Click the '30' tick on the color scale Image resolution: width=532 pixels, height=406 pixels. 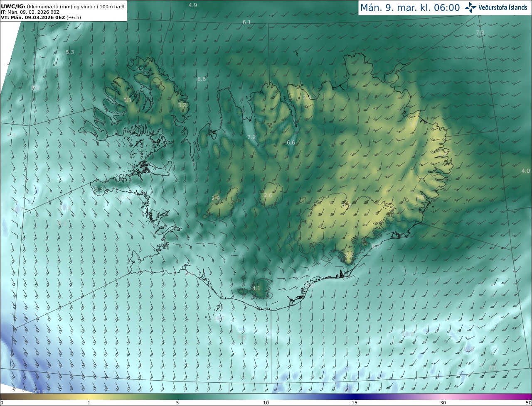443,403
